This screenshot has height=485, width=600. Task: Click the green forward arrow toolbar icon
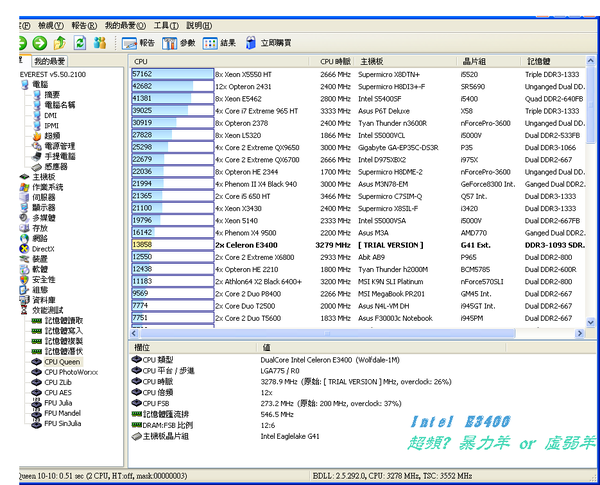[x=39, y=43]
